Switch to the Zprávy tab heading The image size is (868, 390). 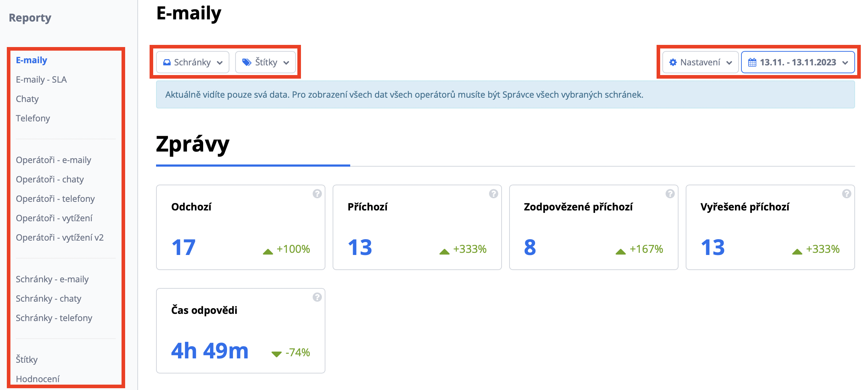pos(193,145)
